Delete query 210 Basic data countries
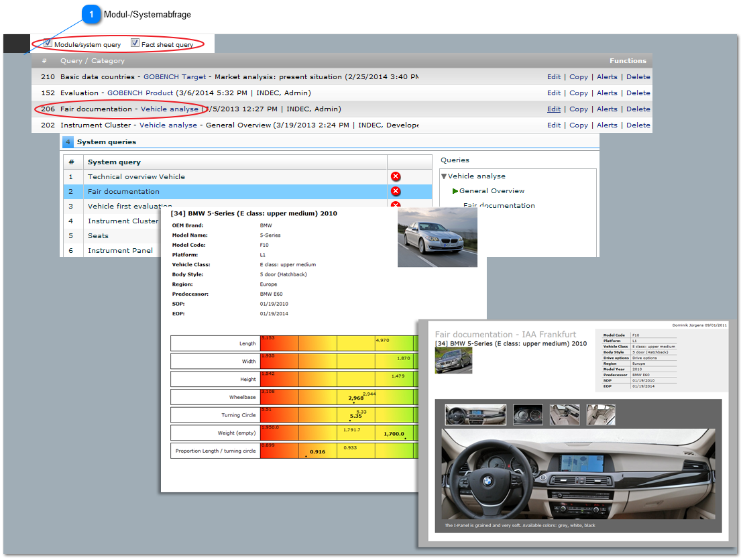Image resolution: width=743 pixels, height=560 pixels. pyautogui.click(x=638, y=76)
